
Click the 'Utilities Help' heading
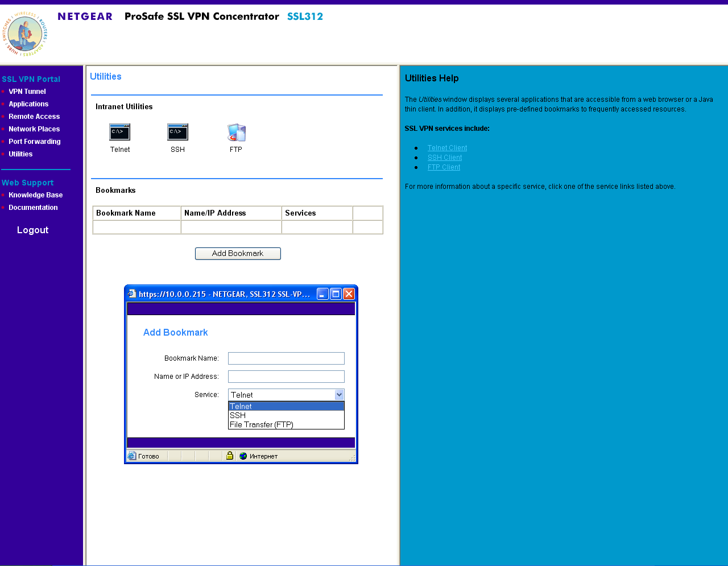[x=432, y=79]
